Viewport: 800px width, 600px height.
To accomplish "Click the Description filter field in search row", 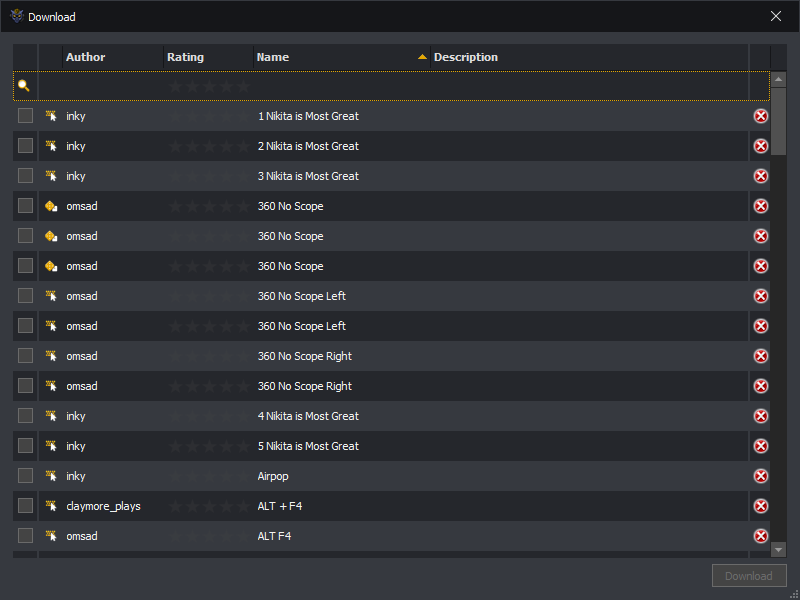I will pyautogui.click(x=589, y=86).
